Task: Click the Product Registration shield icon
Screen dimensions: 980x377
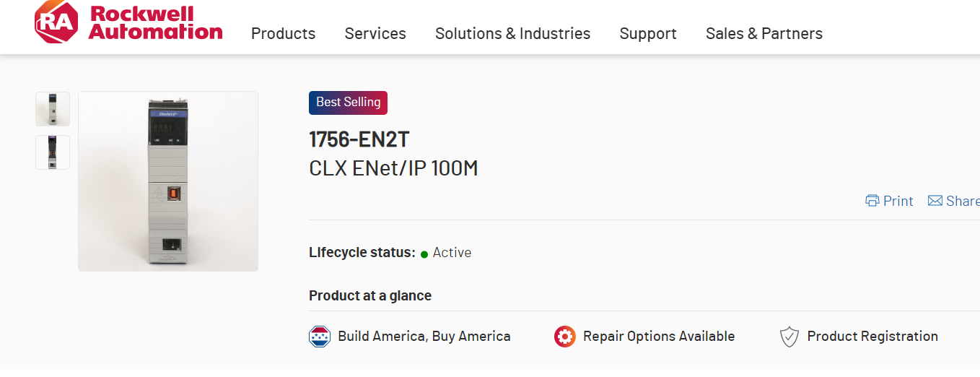Action: 789,337
